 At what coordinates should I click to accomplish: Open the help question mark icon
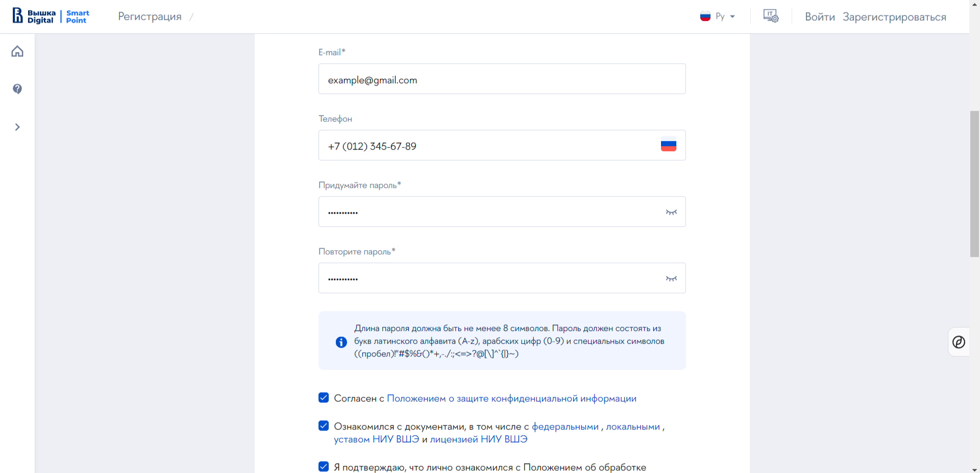17,89
